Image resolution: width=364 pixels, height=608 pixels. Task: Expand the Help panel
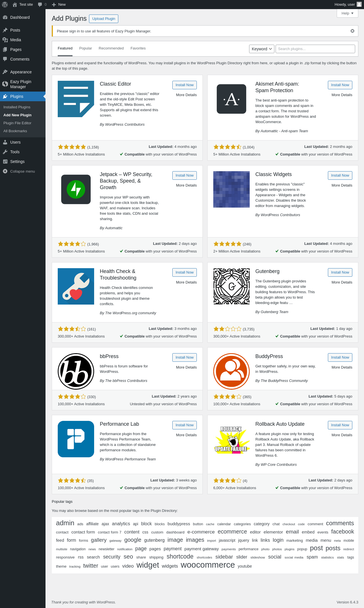click(347, 13)
